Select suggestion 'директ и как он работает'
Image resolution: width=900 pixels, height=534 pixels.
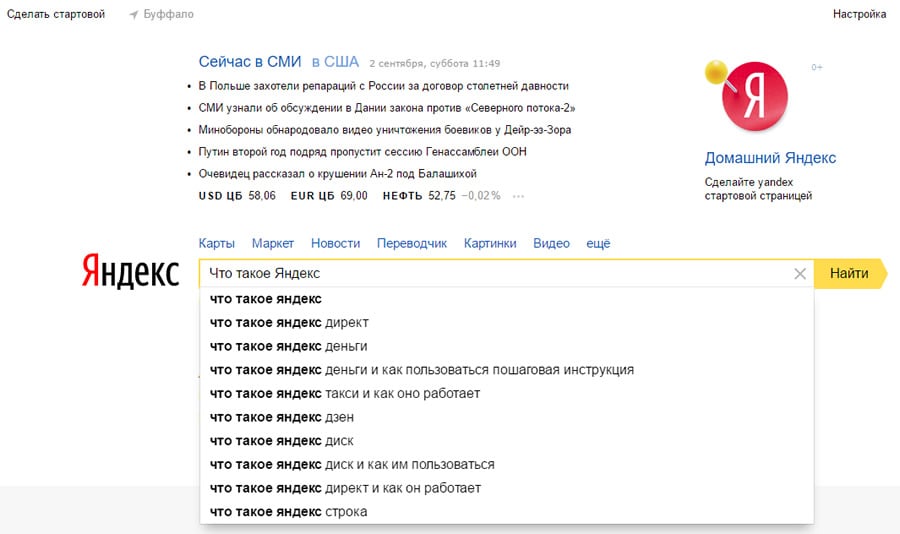[506, 488]
